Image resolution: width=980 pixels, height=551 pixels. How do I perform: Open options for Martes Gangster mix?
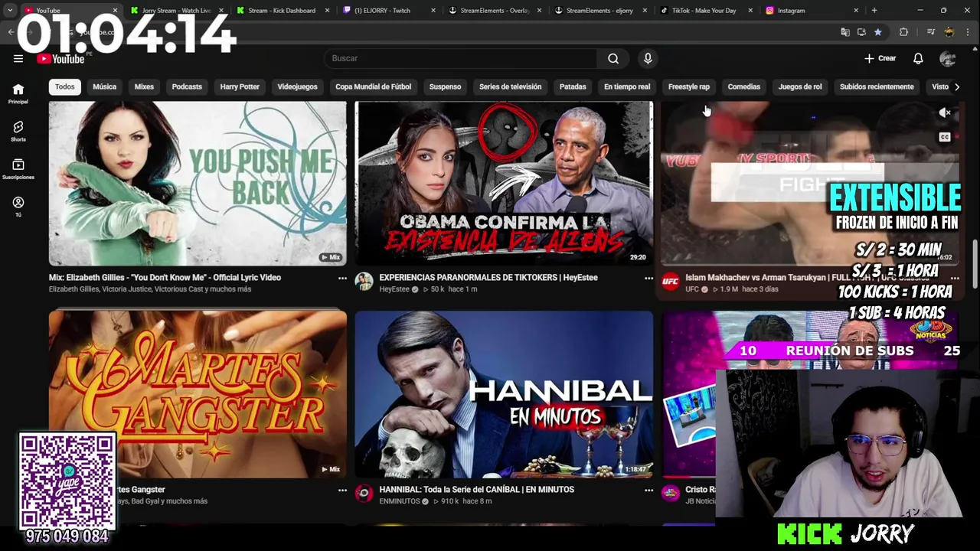342,490
